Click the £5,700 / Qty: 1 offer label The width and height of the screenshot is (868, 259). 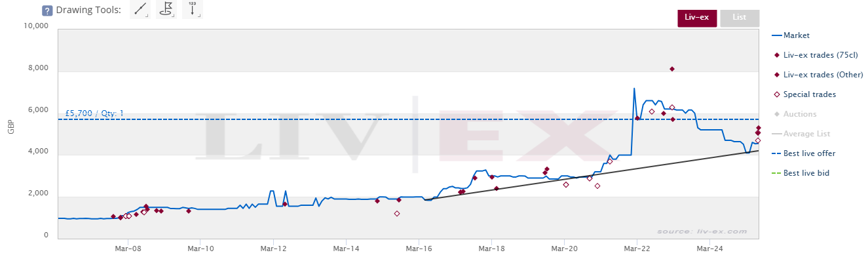coord(94,113)
